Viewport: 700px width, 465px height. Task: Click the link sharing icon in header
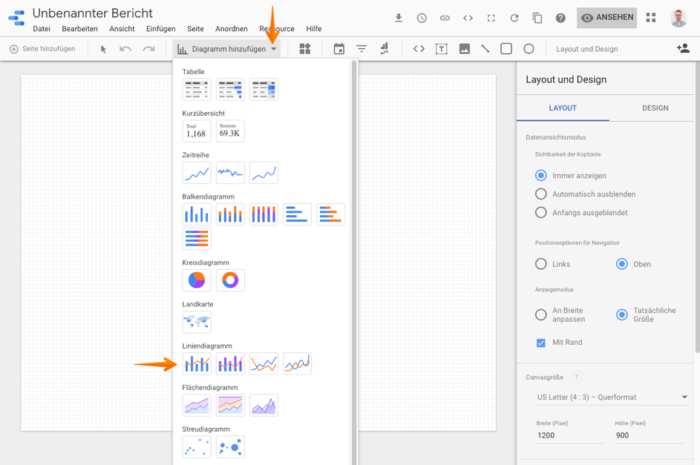445,18
